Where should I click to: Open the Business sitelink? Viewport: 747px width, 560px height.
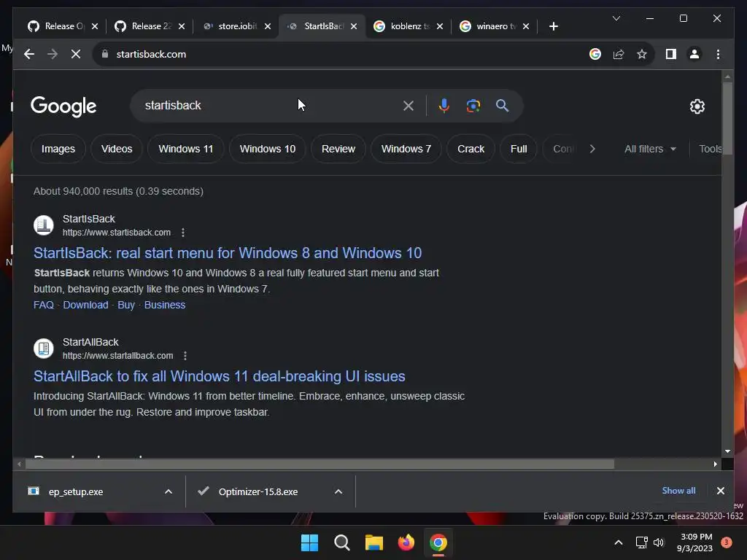click(165, 305)
